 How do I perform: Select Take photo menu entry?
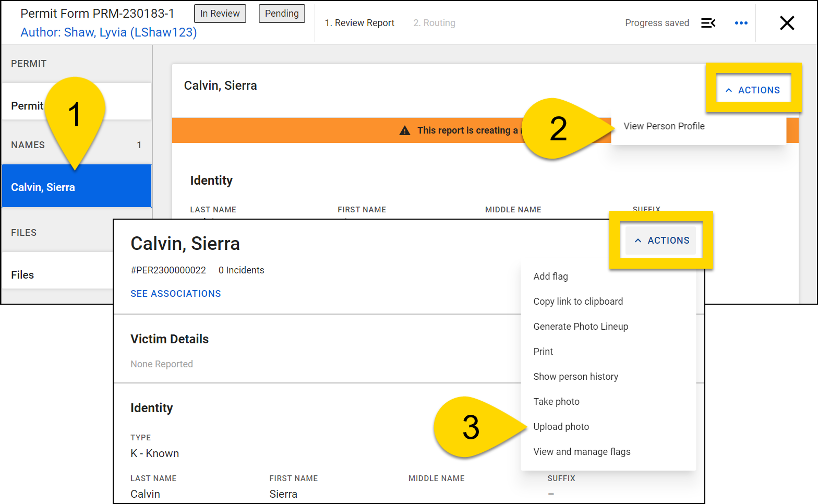[x=556, y=402]
